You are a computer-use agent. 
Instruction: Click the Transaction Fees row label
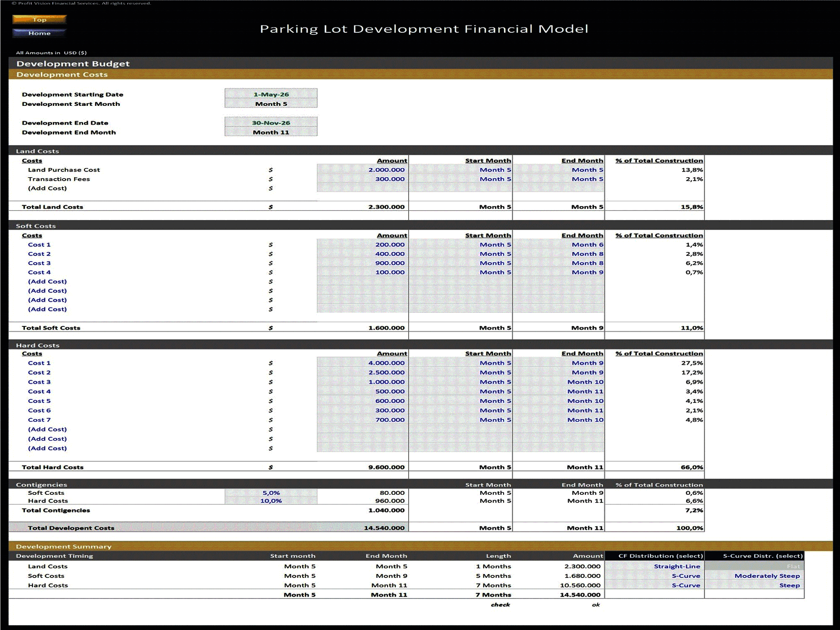coord(59,179)
